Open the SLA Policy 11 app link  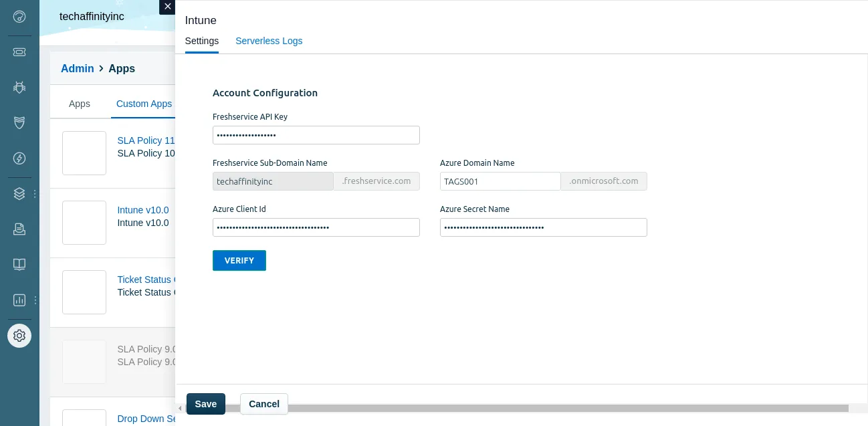click(x=146, y=140)
